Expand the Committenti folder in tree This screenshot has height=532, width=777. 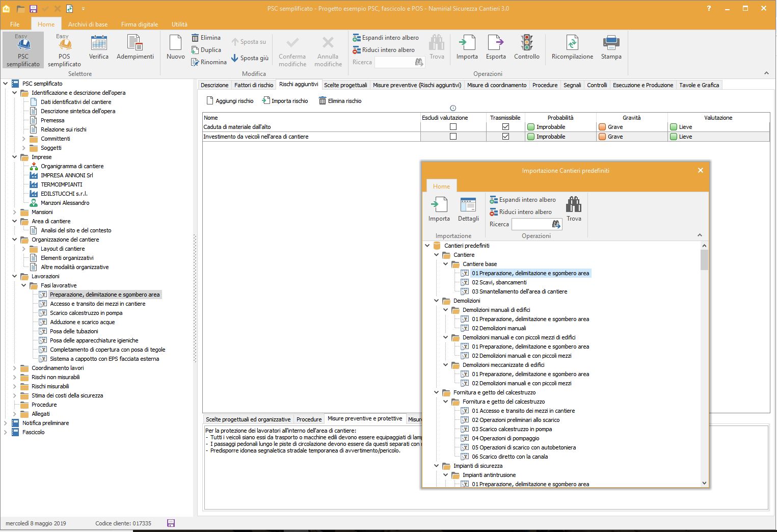tap(24, 139)
